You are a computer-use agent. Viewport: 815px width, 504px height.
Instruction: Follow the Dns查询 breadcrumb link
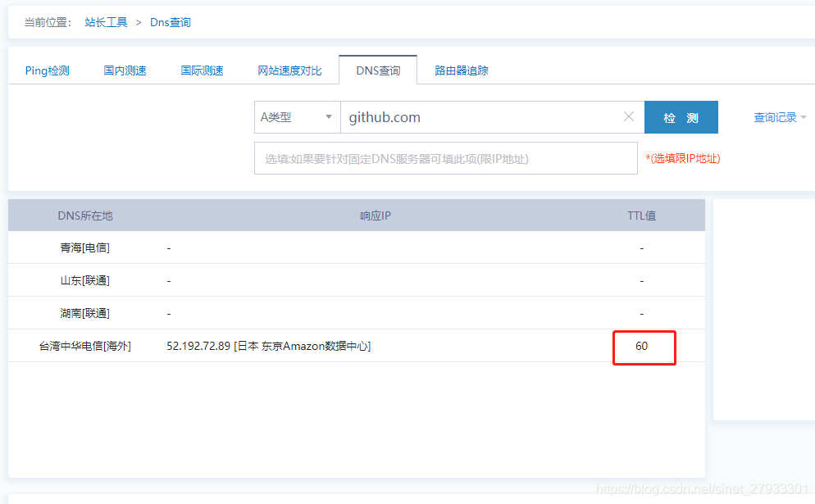(171, 22)
